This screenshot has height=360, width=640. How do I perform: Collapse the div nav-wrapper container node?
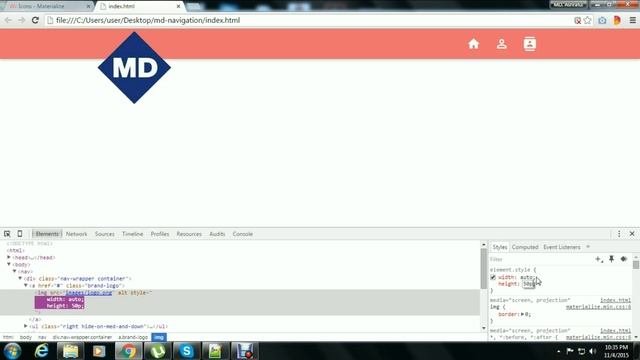20,278
